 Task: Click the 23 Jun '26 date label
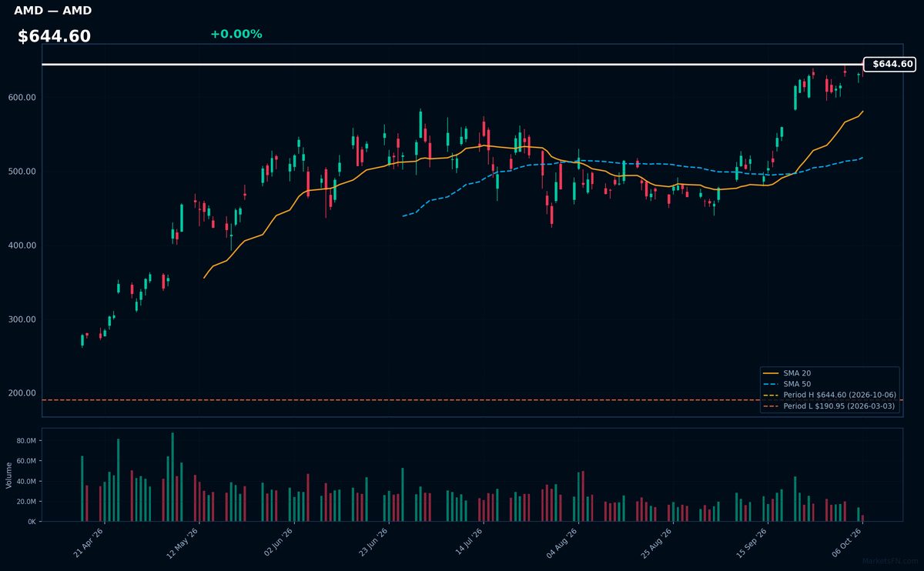click(x=373, y=543)
